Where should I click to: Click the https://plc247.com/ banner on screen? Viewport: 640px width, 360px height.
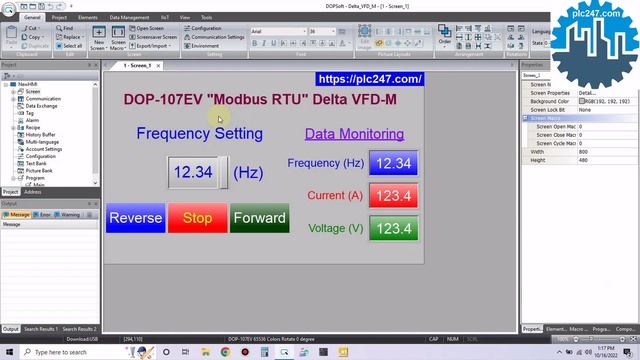tap(370, 79)
